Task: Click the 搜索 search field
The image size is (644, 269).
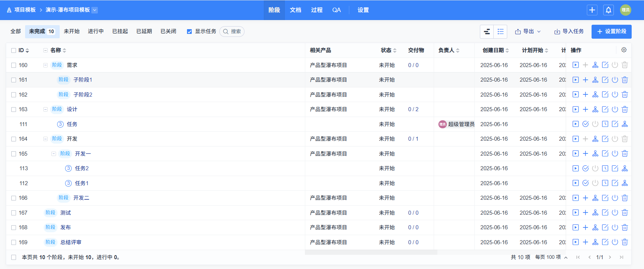Action: [x=232, y=32]
